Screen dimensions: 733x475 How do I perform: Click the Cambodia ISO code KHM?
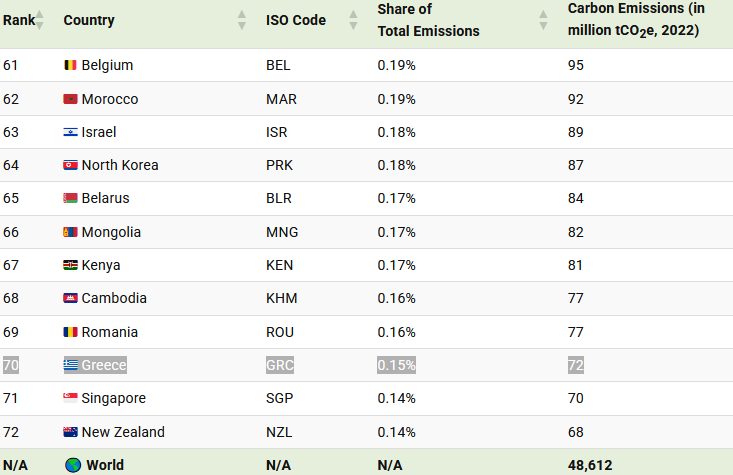tap(281, 298)
